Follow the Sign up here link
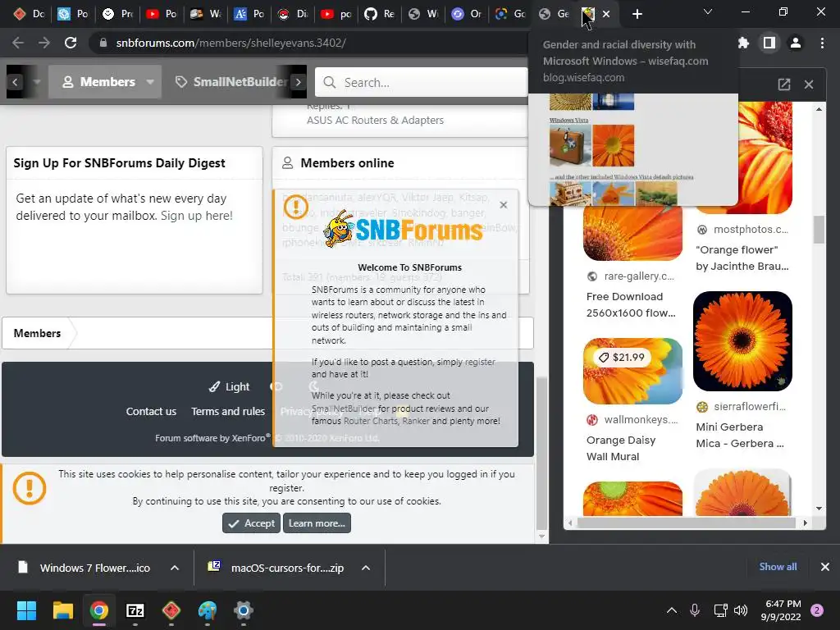 [197, 216]
